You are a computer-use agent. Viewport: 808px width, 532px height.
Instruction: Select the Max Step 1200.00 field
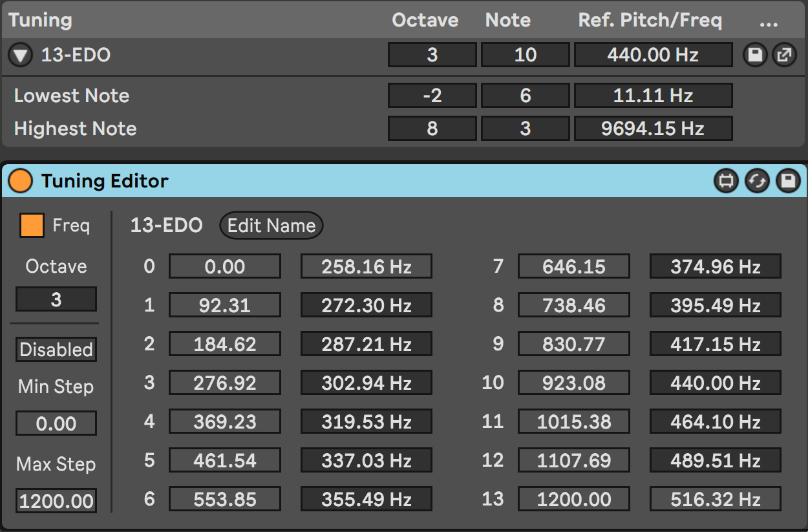click(56, 501)
